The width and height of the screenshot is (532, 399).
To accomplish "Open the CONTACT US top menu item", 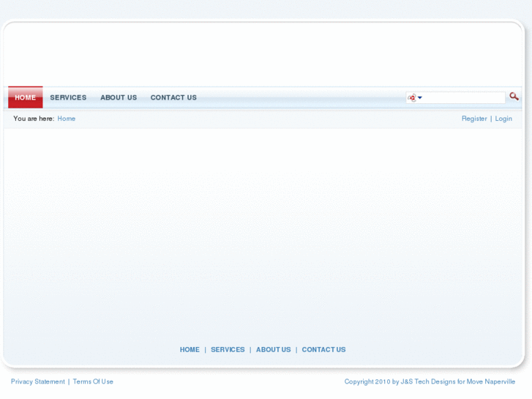I will pos(173,97).
